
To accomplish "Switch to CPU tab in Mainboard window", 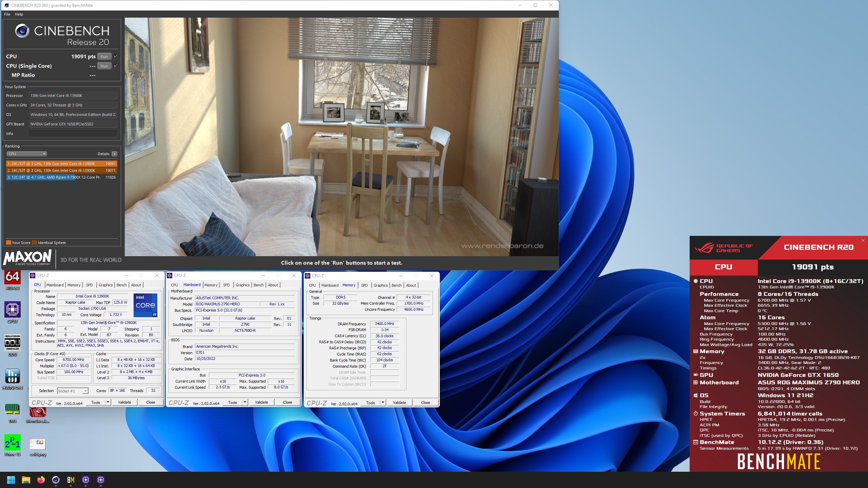I will click(174, 285).
